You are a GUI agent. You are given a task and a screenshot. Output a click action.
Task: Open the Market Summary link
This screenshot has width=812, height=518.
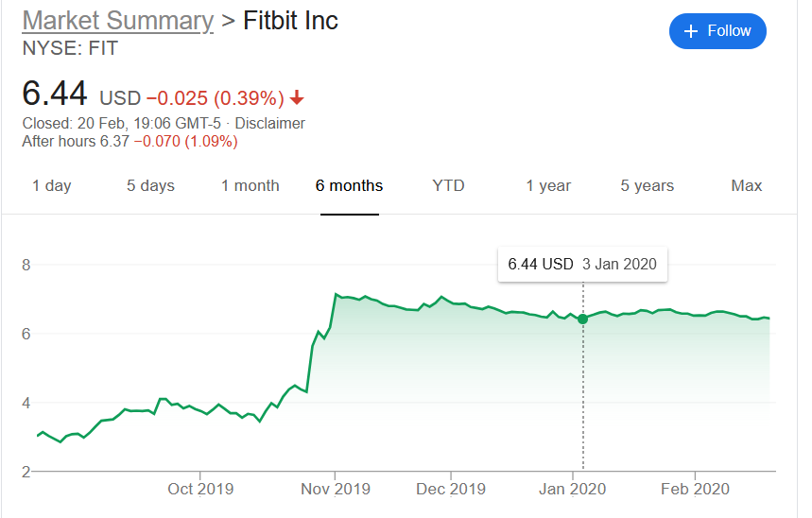[x=117, y=21]
